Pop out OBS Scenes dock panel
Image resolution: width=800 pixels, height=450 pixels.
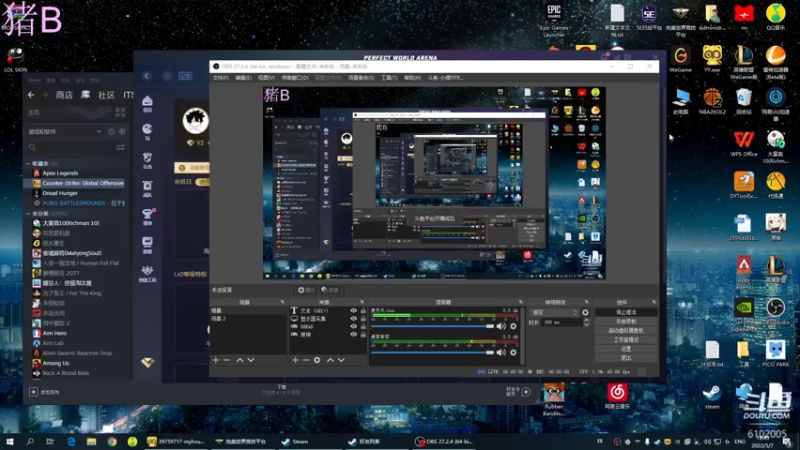coord(282,302)
